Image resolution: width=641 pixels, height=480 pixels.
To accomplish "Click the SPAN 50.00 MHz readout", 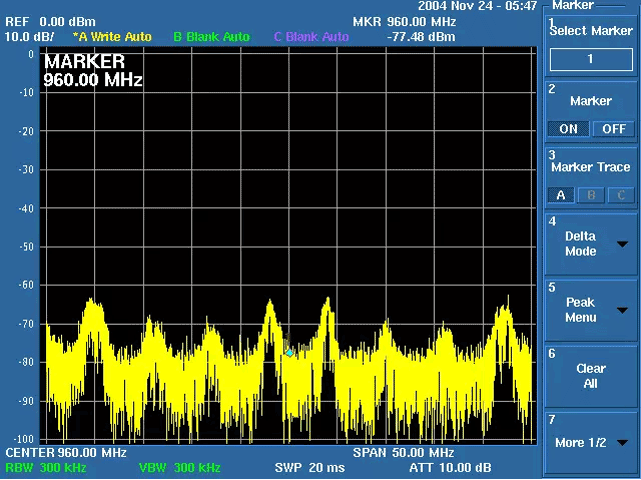I will [403, 453].
